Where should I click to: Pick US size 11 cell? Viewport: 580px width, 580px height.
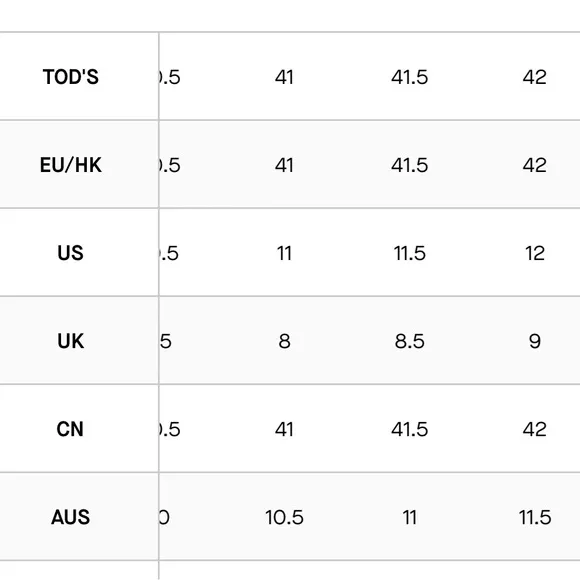284,253
